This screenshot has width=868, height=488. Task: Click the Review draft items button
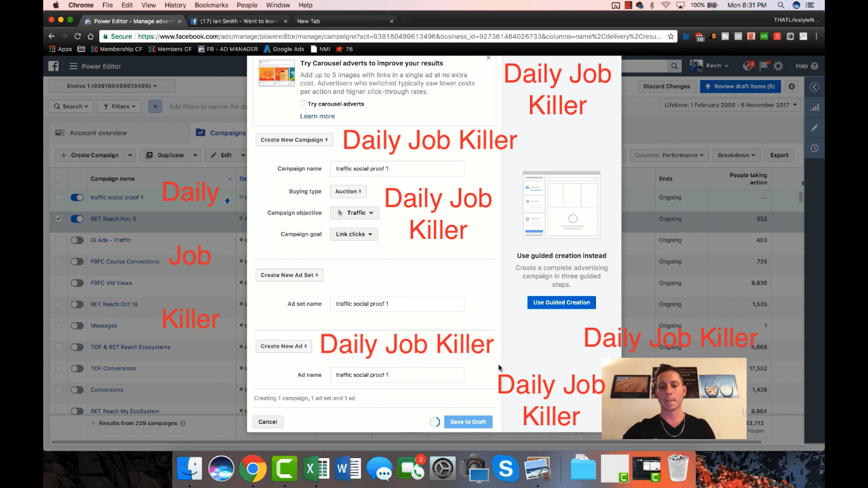click(740, 86)
